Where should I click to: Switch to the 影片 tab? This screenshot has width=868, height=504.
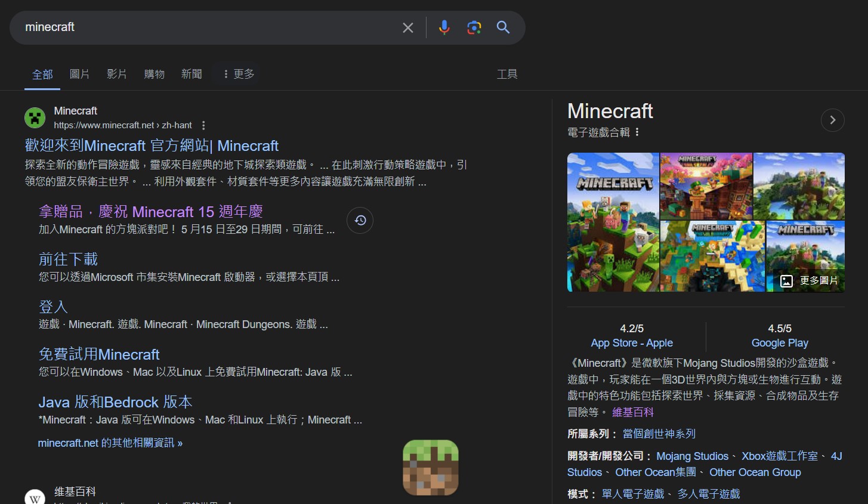117,74
